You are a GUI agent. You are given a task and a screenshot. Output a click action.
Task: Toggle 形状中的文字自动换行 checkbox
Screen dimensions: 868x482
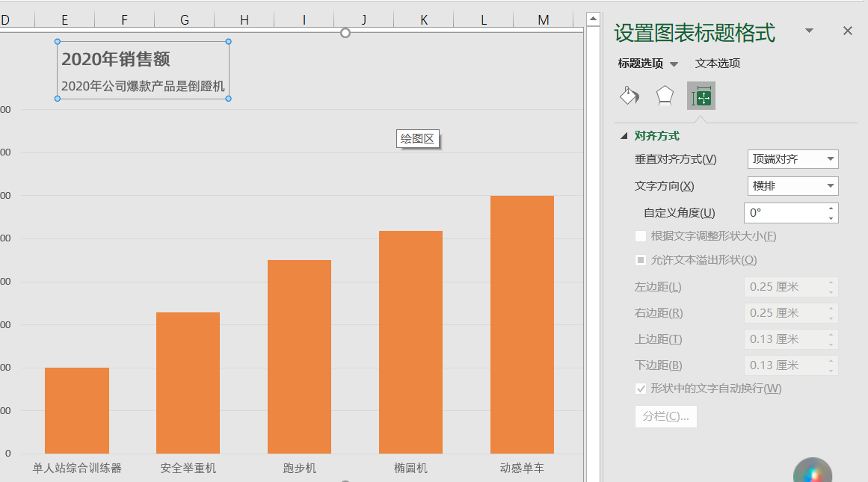pos(641,389)
